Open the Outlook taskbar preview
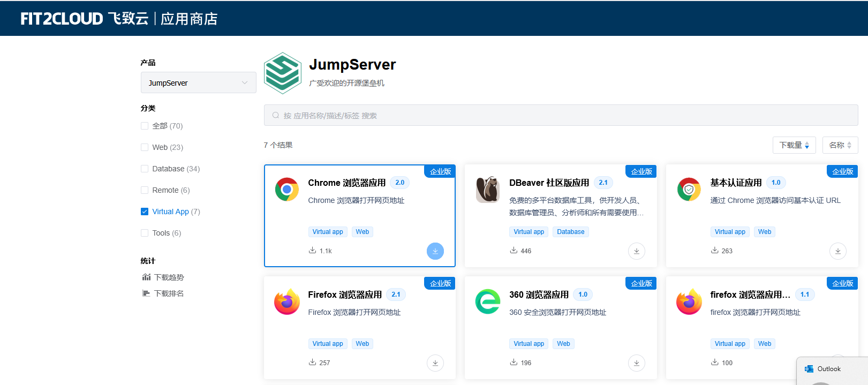The width and height of the screenshot is (868, 385). click(829, 369)
